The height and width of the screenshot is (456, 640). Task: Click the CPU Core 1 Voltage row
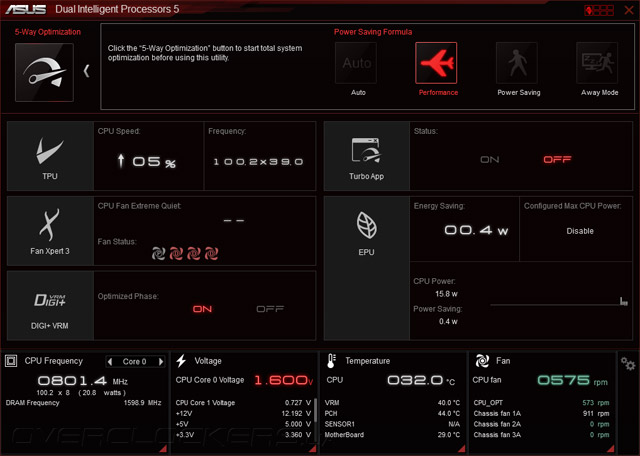point(243,403)
